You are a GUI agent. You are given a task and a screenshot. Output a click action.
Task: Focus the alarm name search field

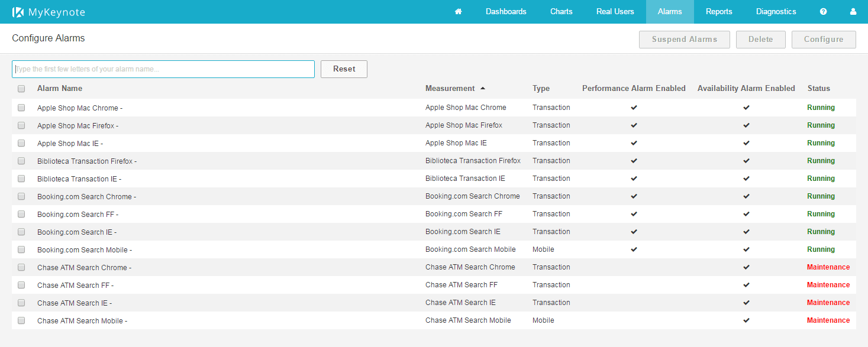(x=163, y=69)
